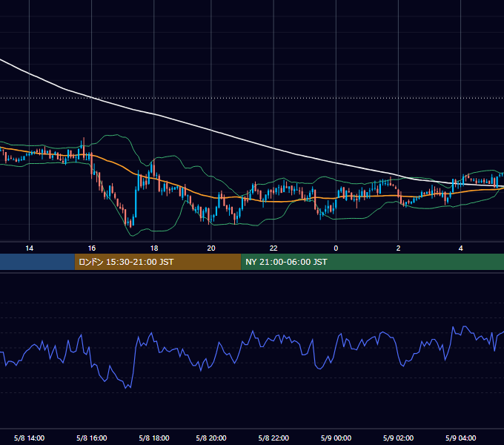Click the London 15:30-21:00 JST session bar

(x=158, y=262)
